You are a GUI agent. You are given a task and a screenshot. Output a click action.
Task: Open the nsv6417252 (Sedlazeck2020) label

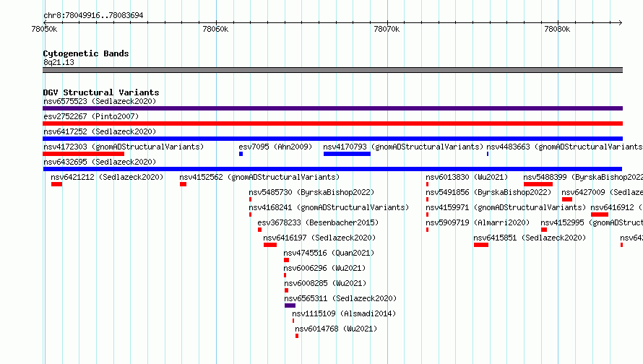click(x=100, y=131)
